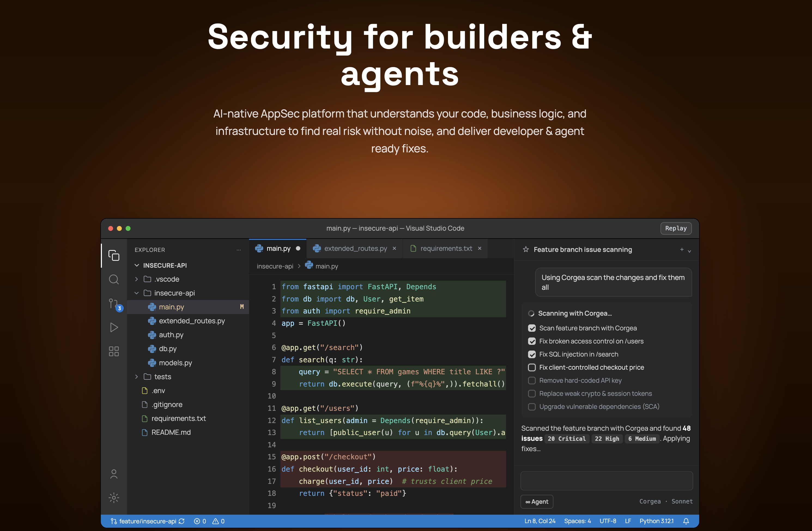Viewport: 812px width, 531px height.
Task: Click the Explorer more actions ellipsis
Action: coord(238,250)
